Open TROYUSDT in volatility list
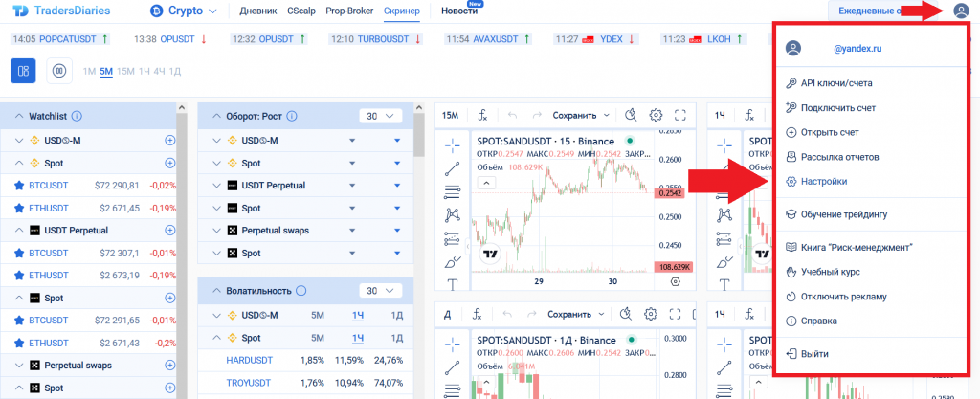The height and width of the screenshot is (399, 980). [250, 383]
